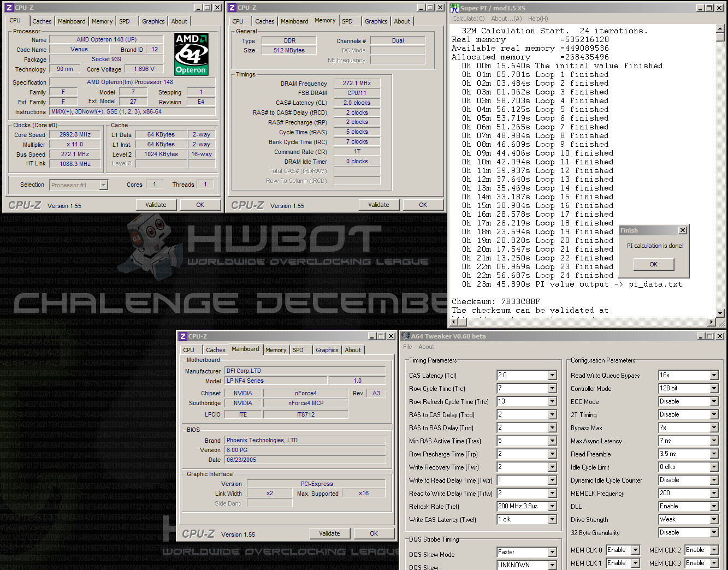
Task: Click Super PI vertical scrollbar down arrow
Action: (x=720, y=313)
